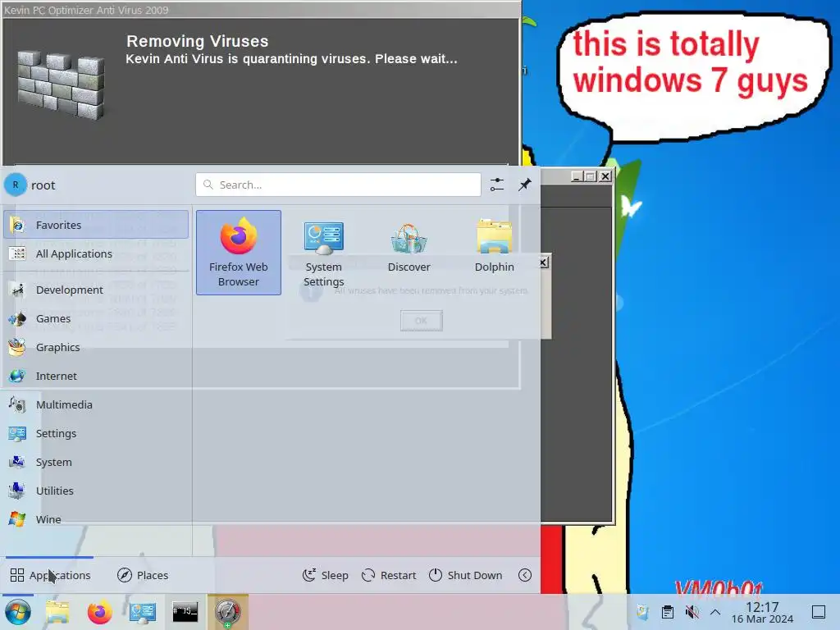Minimize the background gray window
The height and width of the screenshot is (630, 840).
coord(577,176)
